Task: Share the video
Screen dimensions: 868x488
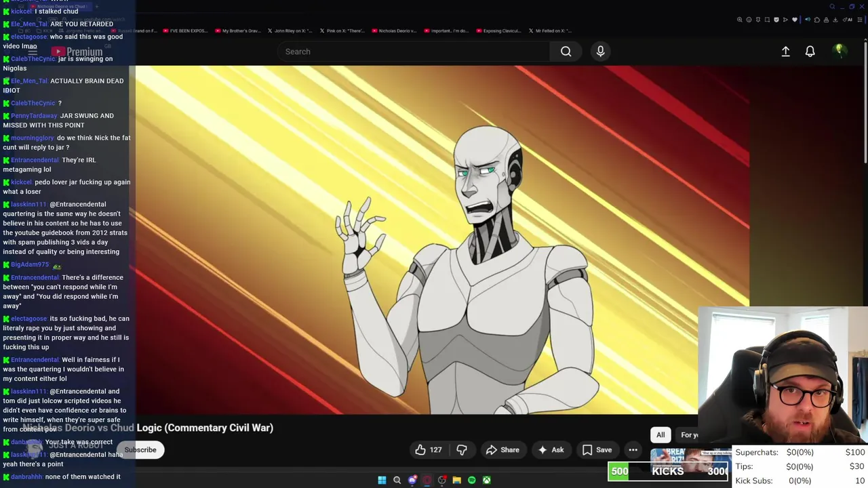Action: [x=502, y=450]
